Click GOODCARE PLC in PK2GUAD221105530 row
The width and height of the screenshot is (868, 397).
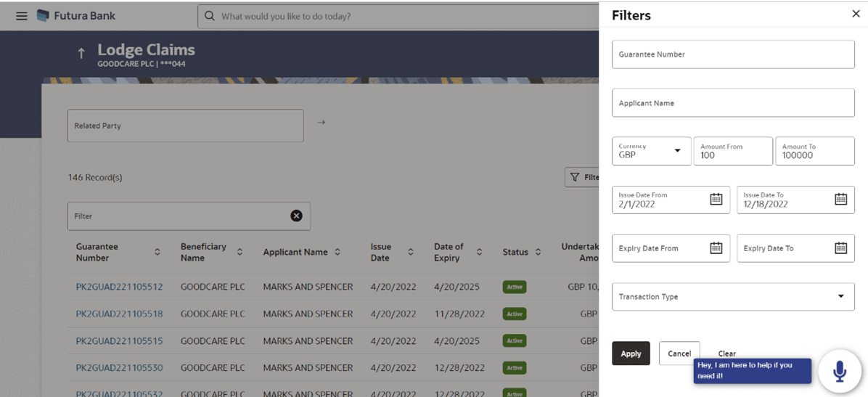tap(213, 368)
